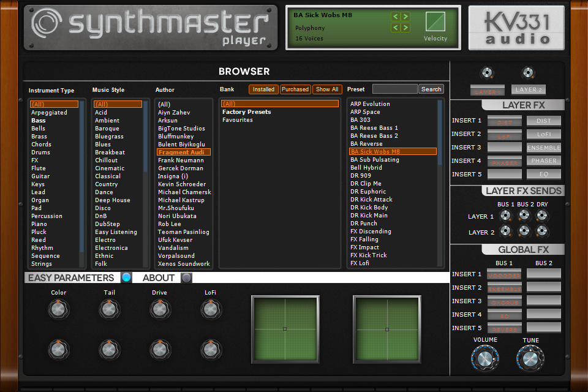This screenshot has width=588, height=392.
Task: Click the knob above the LAYER 2 button
Action: (528, 73)
